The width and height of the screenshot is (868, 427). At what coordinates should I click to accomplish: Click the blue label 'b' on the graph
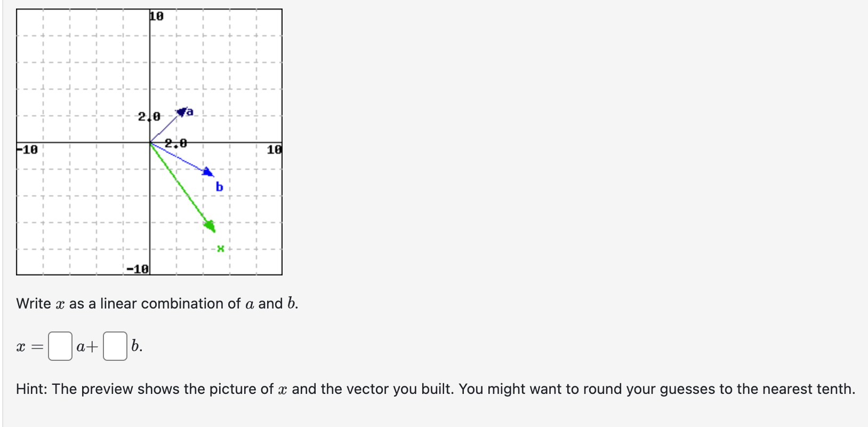(x=218, y=187)
